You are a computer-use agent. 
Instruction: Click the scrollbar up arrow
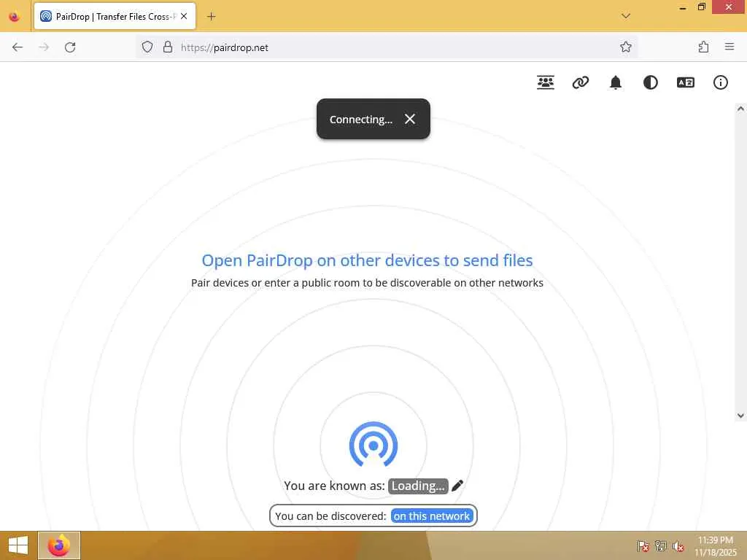point(740,109)
